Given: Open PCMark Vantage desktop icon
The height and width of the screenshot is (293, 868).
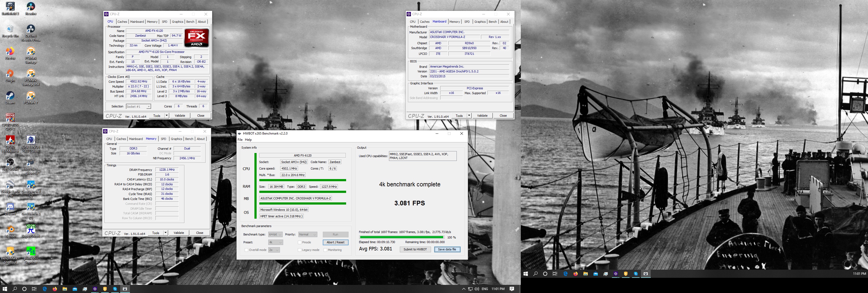Looking at the screenshot, I should [x=31, y=55].
